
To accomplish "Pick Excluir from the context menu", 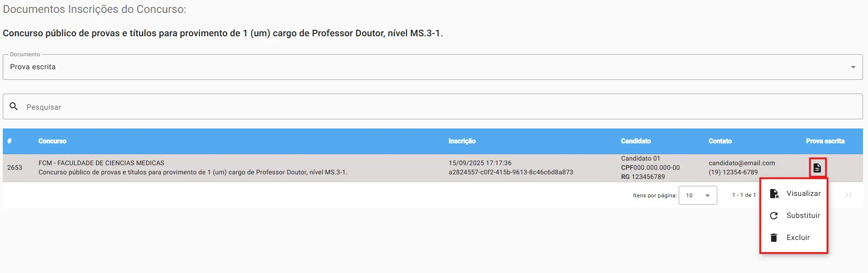I will coord(798,238).
